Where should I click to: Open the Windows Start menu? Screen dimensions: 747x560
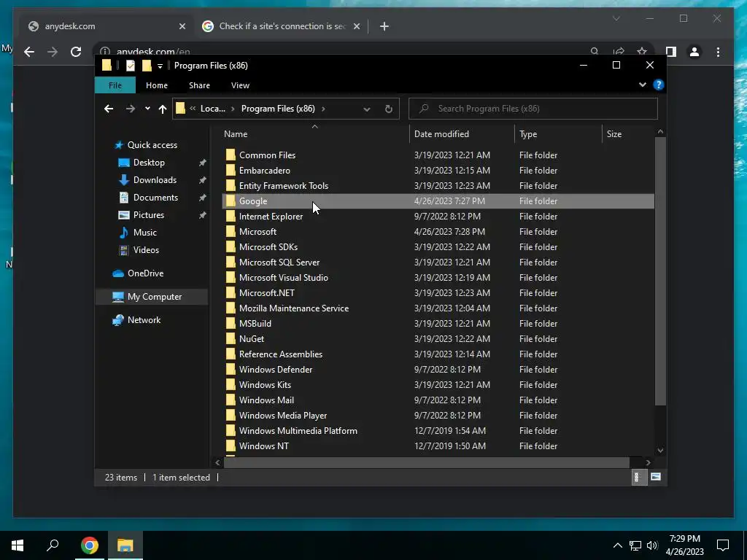(x=18, y=545)
